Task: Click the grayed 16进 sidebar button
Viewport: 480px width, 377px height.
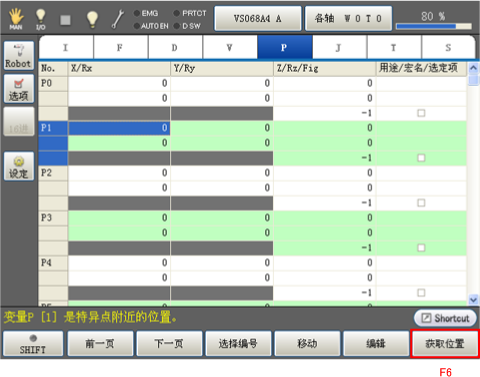Action: 19,121
